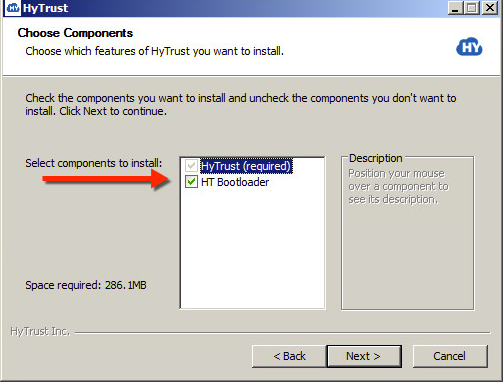Minimize the HyTrust installer window
This screenshot has height=382, width=503.
pos(455,8)
